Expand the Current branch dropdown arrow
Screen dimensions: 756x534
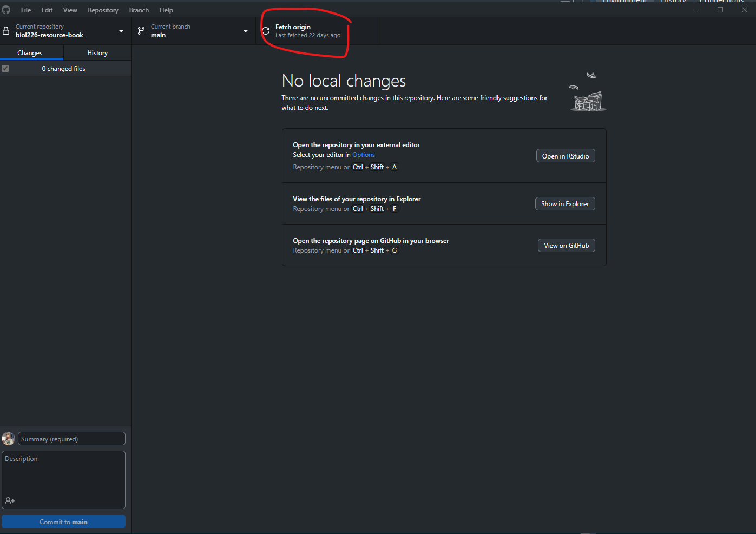point(245,31)
